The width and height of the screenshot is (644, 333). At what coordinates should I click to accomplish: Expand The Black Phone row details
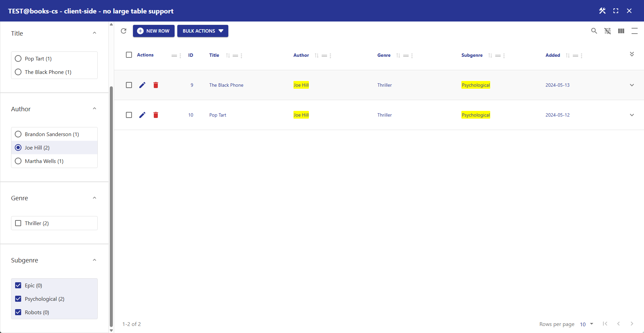pyautogui.click(x=632, y=85)
